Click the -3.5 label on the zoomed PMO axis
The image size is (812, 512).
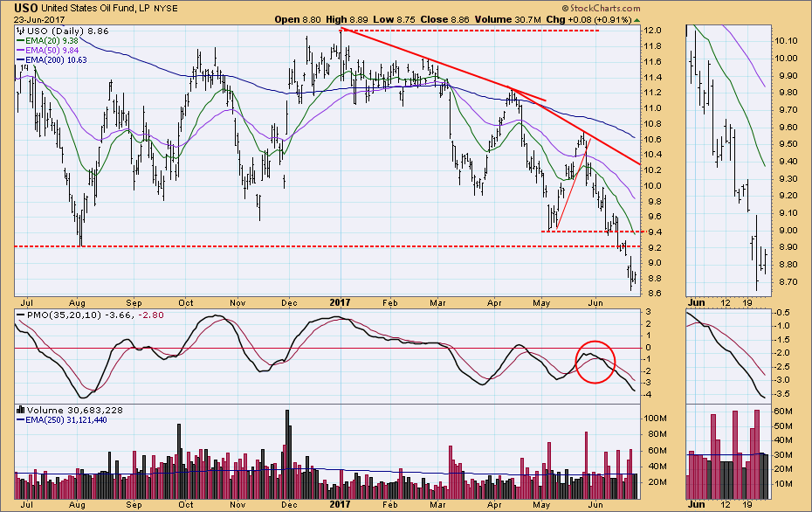click(782, 394)
